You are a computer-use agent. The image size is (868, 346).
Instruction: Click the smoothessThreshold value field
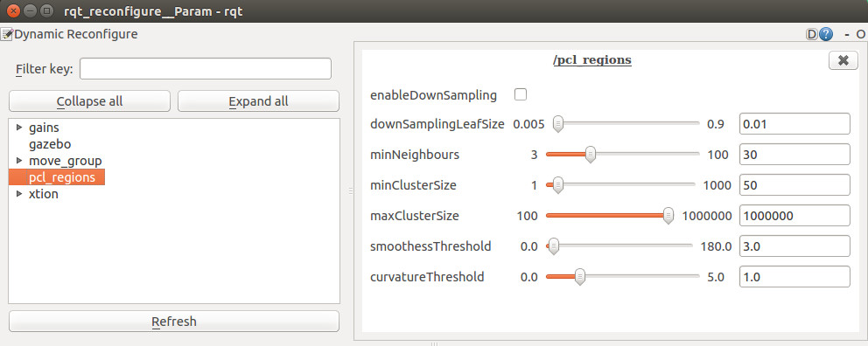794,246
